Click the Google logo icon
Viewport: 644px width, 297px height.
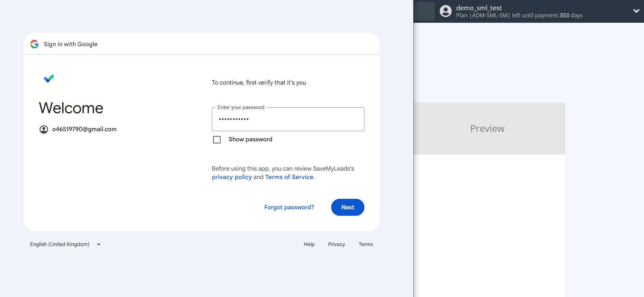tap(34, 44)
